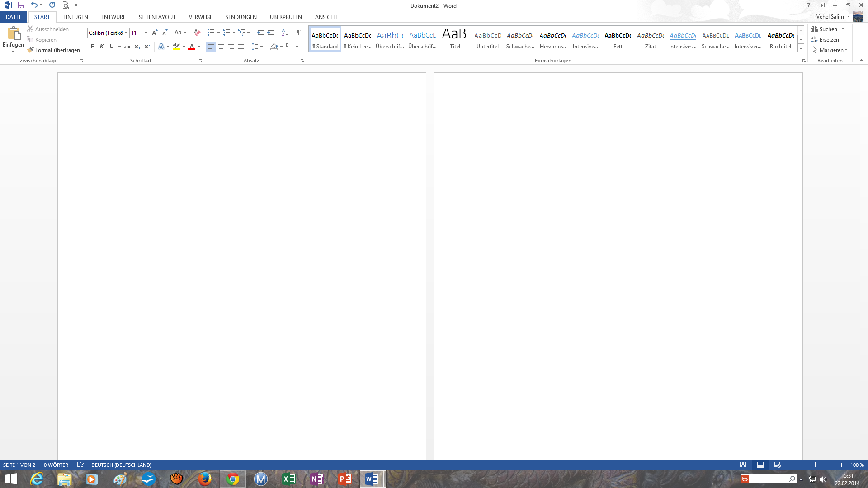The image size is (868, 488).
Task: Click the save diskette icon in title bar
Action: [x=21, y=5]
